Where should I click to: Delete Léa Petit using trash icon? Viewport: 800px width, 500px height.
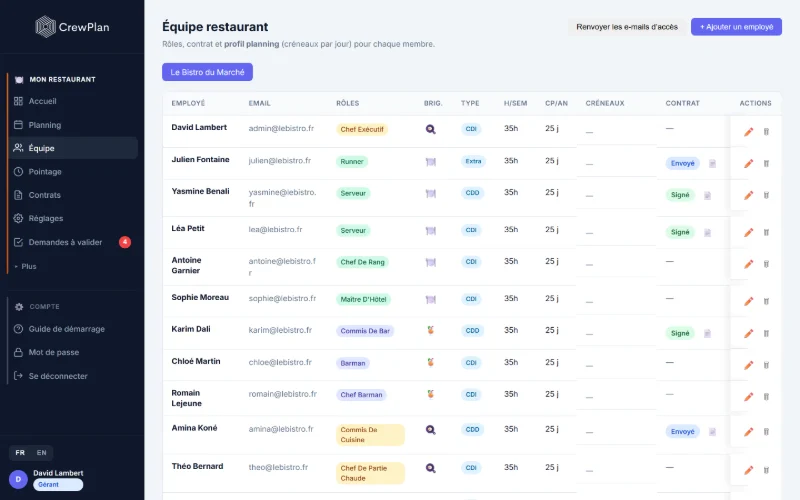tap(766, 233)
